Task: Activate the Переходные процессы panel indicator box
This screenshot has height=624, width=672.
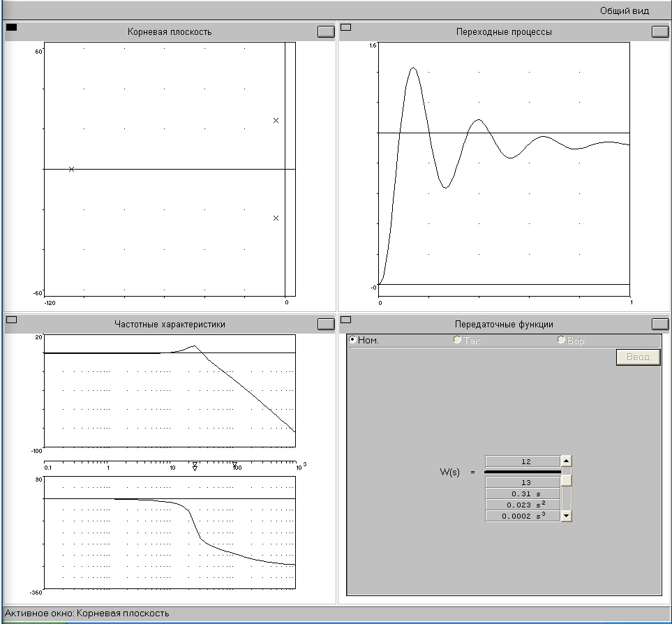Action: [346, 27]
